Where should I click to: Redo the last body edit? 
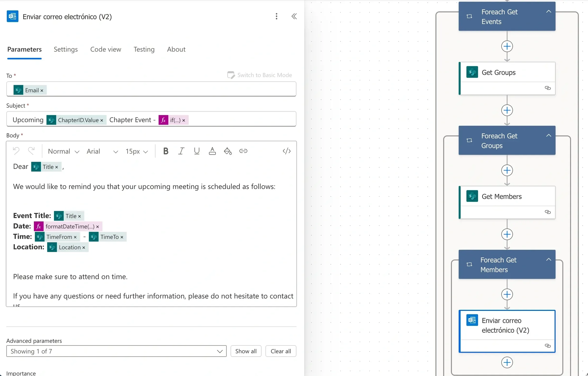31,151
